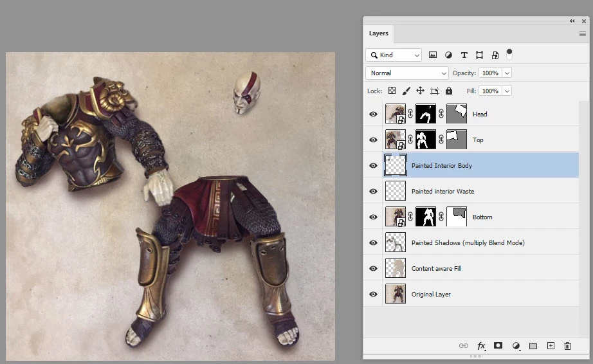Click the lock all padlock icon
Viewport: 593px width, 364px height.
449,91
